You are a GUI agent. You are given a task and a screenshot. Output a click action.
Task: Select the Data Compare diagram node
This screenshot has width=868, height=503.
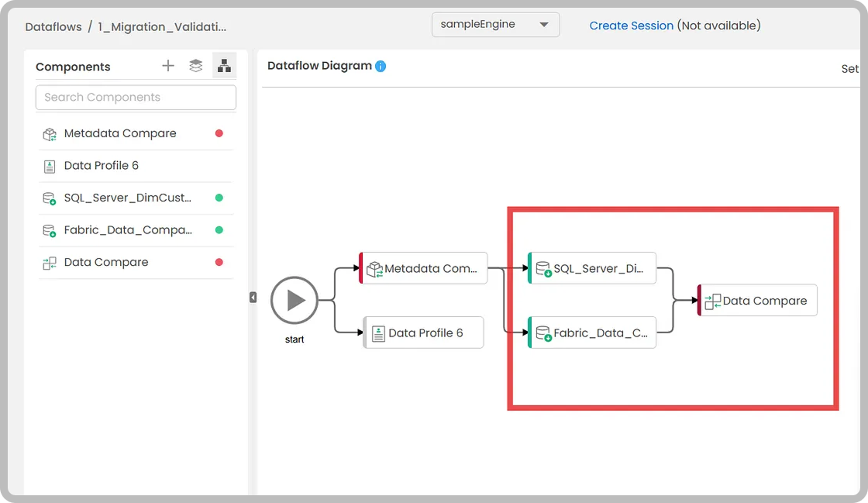[x=757, y=301]
